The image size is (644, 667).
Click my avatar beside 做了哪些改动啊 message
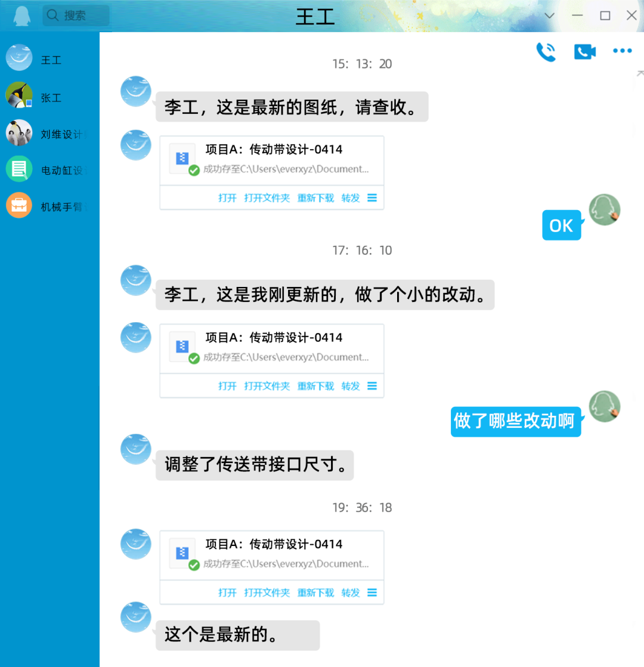click(605, 406)
